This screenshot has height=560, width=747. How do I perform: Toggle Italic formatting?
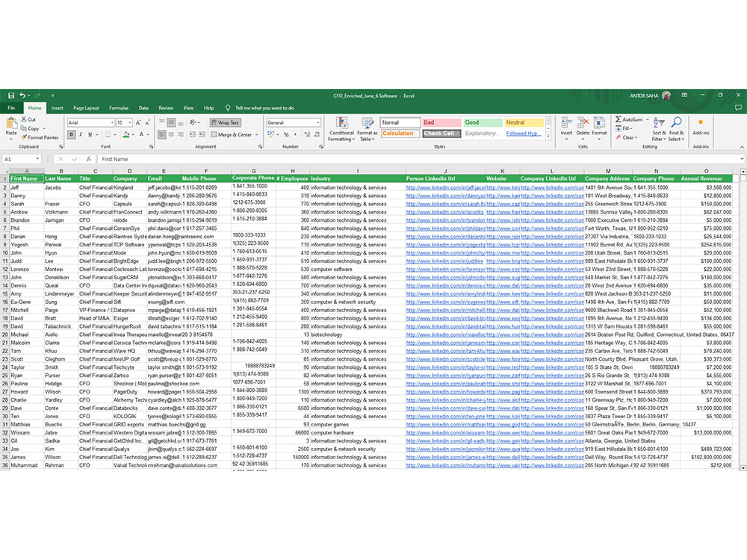point(81,134)
